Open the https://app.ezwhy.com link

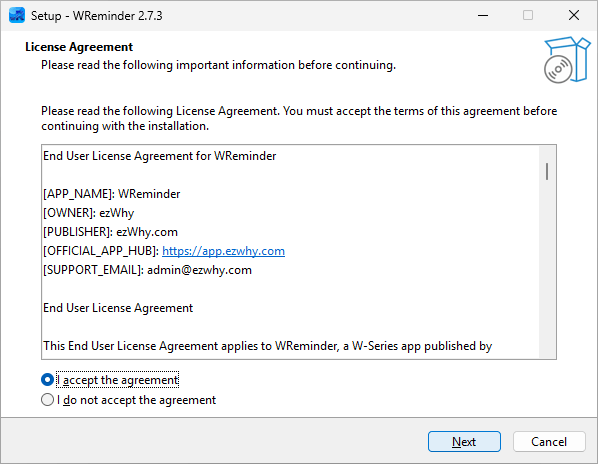point(223,251)
